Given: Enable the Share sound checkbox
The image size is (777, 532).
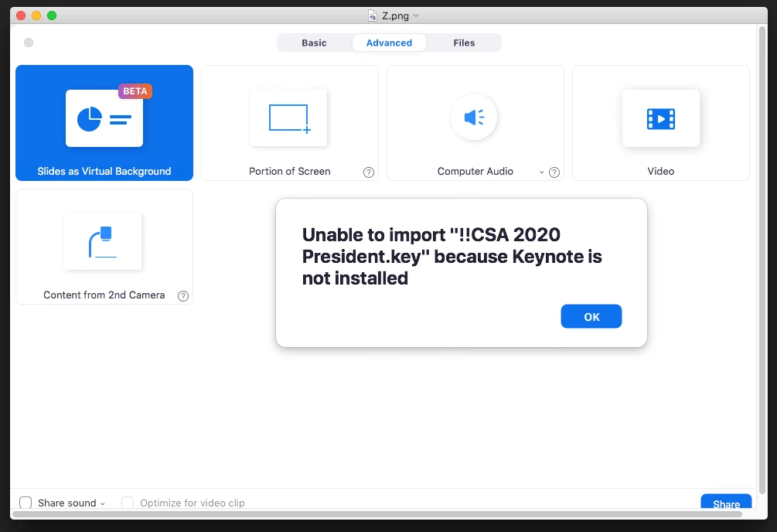Looking at the screenshot, I should (x=26, y=503).
